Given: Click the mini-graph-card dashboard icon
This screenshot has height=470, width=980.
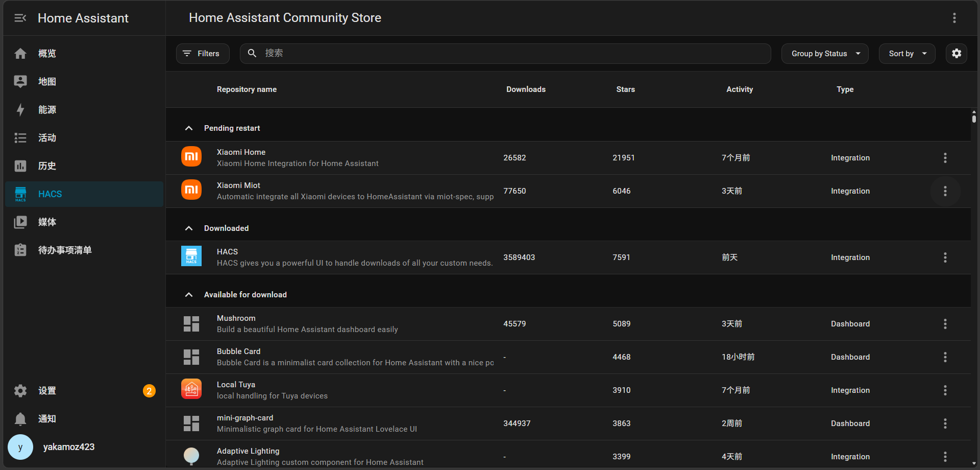Looking at the screenshot, I should (x=191, y=424).
